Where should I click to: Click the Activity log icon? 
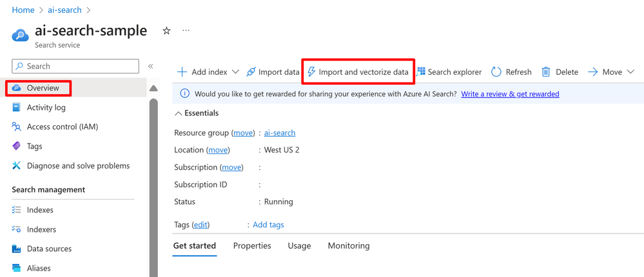[16, 107]
